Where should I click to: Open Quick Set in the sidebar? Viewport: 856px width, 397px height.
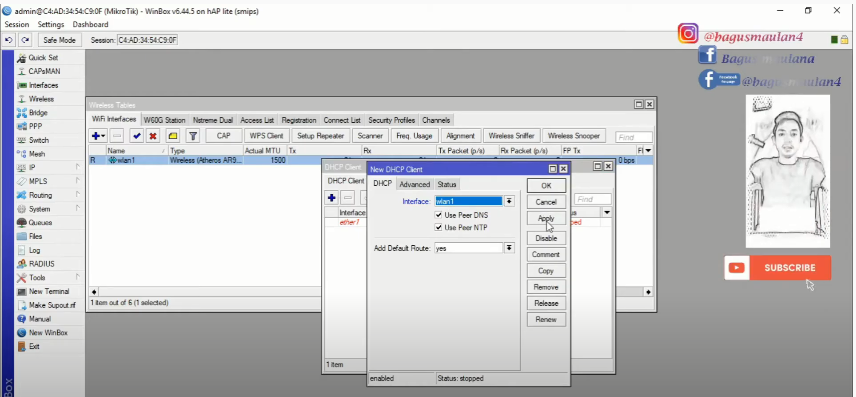coord(43,57)
